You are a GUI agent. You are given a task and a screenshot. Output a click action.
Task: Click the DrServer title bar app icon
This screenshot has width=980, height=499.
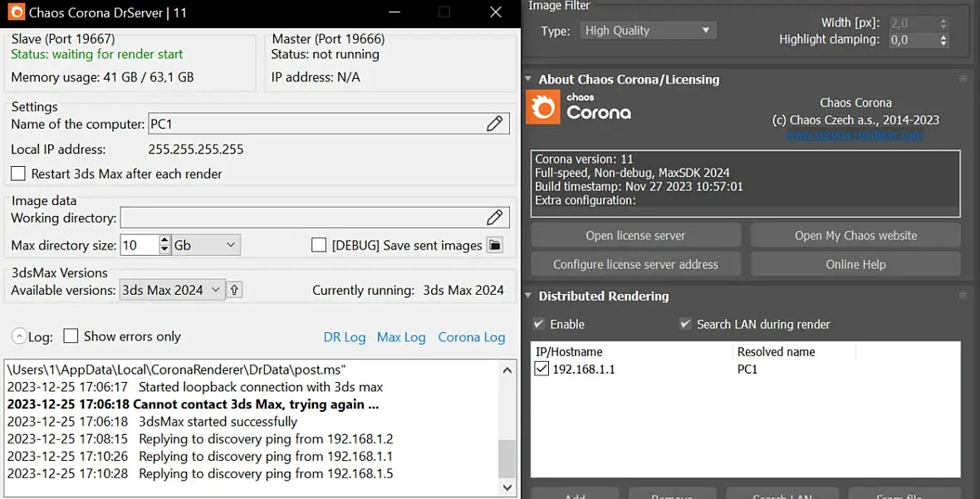15,12
